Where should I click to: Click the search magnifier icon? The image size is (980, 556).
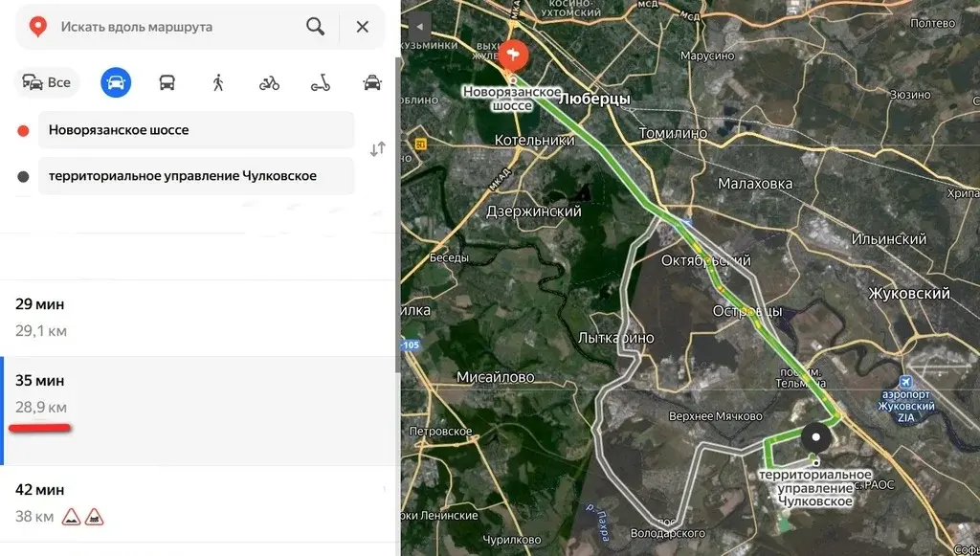316,27
